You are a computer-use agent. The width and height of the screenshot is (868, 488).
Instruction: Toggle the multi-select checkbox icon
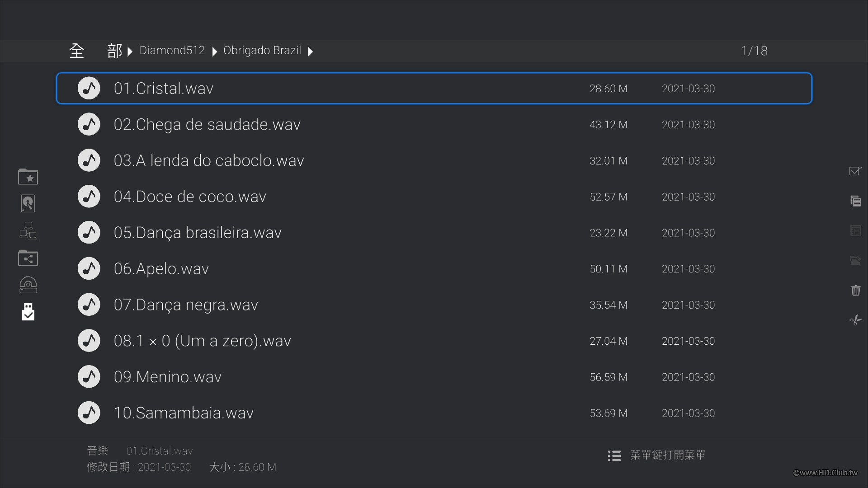click(855, 171)
